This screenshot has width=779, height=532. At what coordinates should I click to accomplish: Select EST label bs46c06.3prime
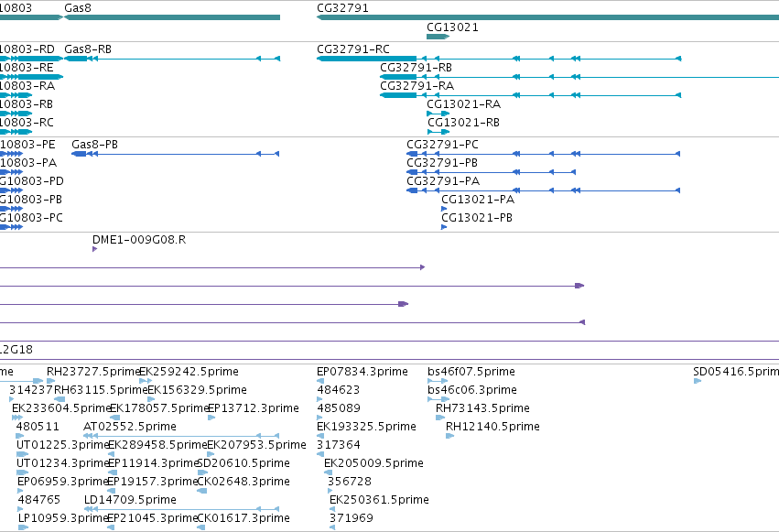(x=472, y=390)
